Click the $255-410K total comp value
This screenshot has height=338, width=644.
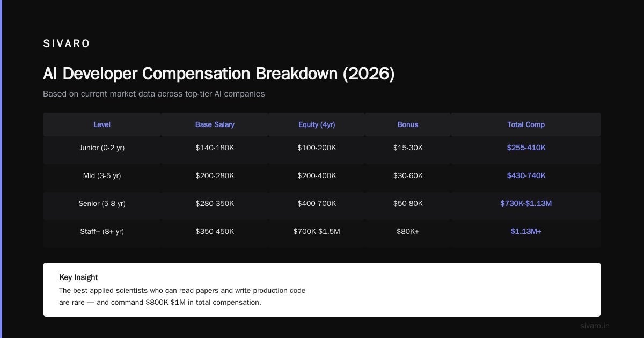pyautogui.click(x=526, y=148)
